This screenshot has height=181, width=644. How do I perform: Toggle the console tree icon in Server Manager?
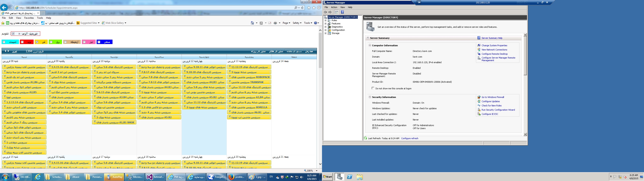(x=336, y=12)
